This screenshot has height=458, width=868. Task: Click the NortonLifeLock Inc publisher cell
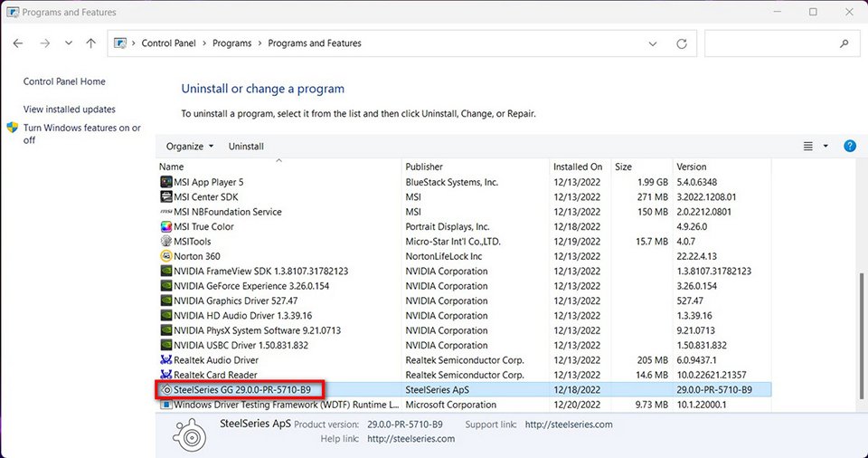[x=443, y=256]
